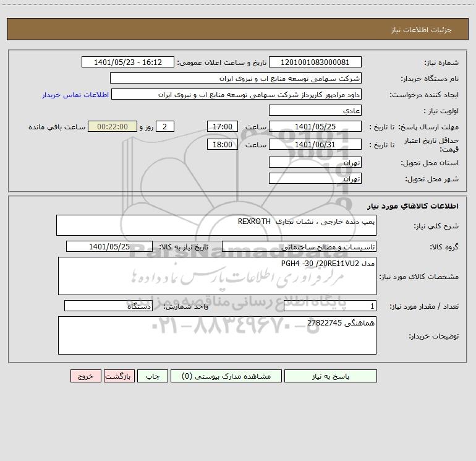The width and height of the screenshot is (476, 461).
Task: Click the delivery province field تهران
Action: tap(315, 162)
